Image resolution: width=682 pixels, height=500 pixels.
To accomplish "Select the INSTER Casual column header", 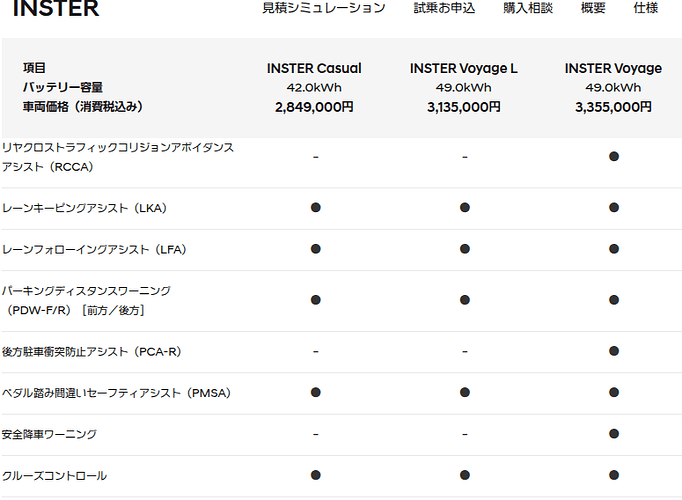I will click(314, 68).
